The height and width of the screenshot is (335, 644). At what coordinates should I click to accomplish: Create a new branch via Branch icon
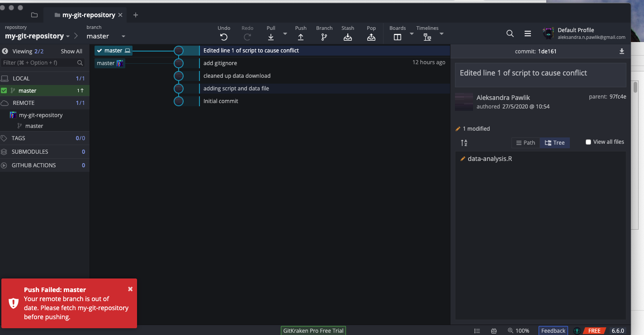[x=324, y=37]
